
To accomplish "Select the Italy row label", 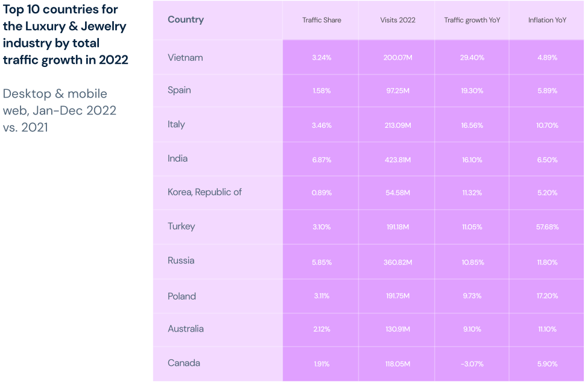I will coord(176,125).
